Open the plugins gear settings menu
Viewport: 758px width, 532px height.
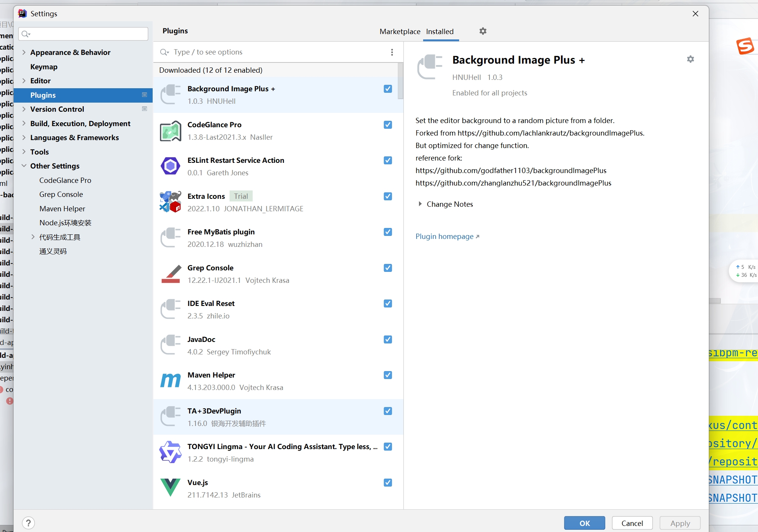483,31
